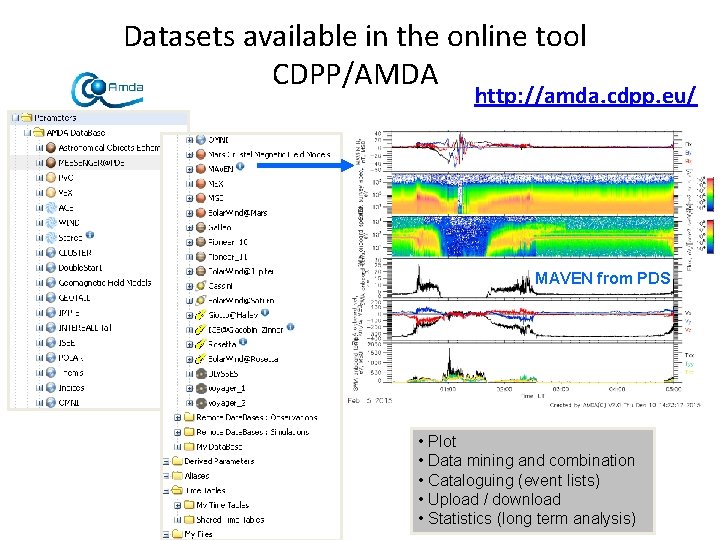Click the Amda logo

point(107,89)
